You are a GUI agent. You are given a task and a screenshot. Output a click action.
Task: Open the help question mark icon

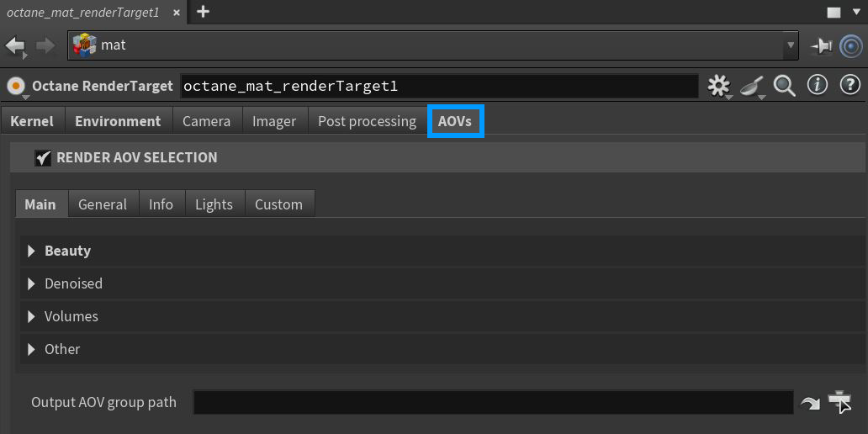850,86
